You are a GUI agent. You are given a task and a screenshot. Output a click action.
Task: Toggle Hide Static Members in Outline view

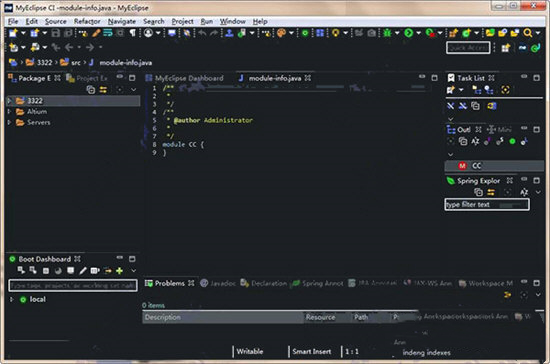pos(500,141)
